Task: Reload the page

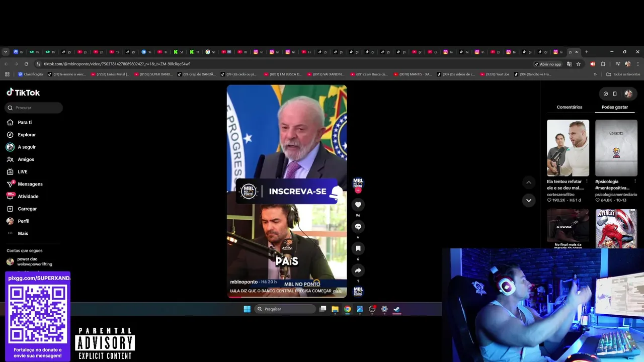Action: (x=26, y=64)
